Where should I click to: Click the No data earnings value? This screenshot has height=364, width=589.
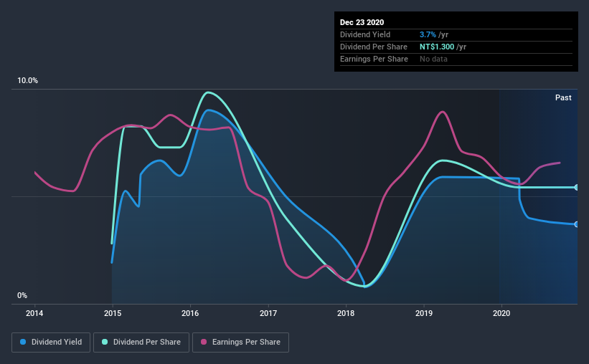coord(433,59)
